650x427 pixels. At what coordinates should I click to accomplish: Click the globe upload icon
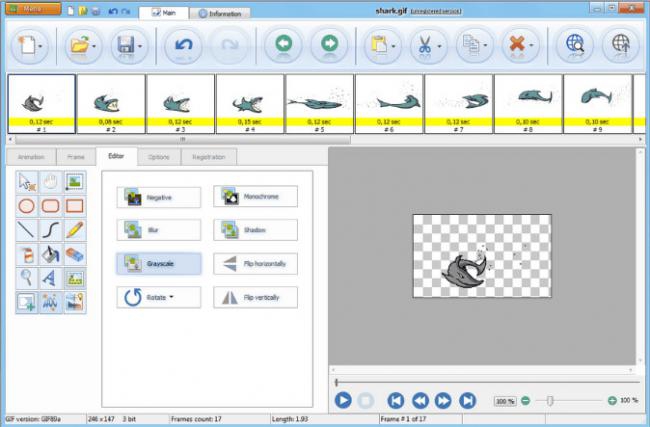[x=621, y=44]
